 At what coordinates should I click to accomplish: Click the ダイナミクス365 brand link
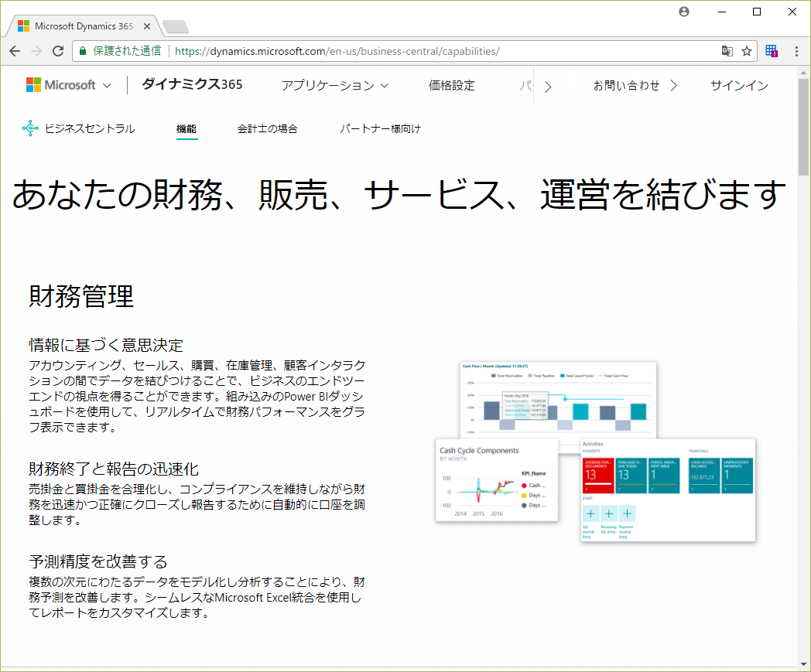point(193,85)
